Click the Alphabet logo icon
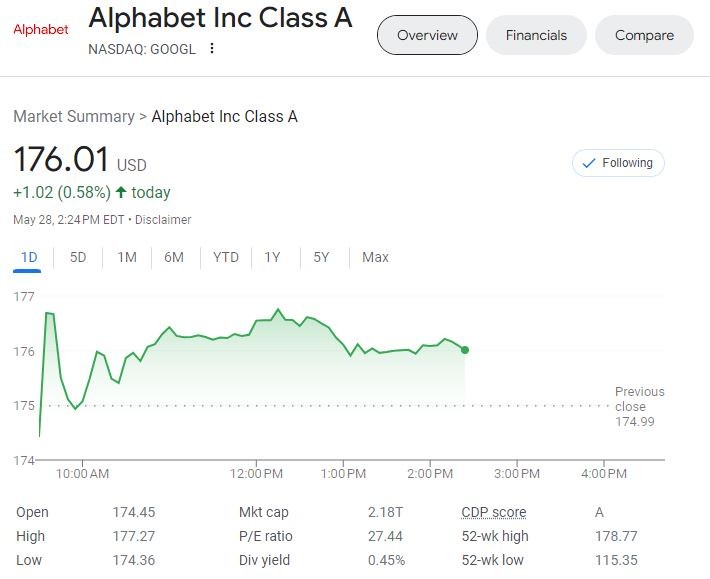Image resolution: width=710 pixels, height=579 pixels. (41, 29)
